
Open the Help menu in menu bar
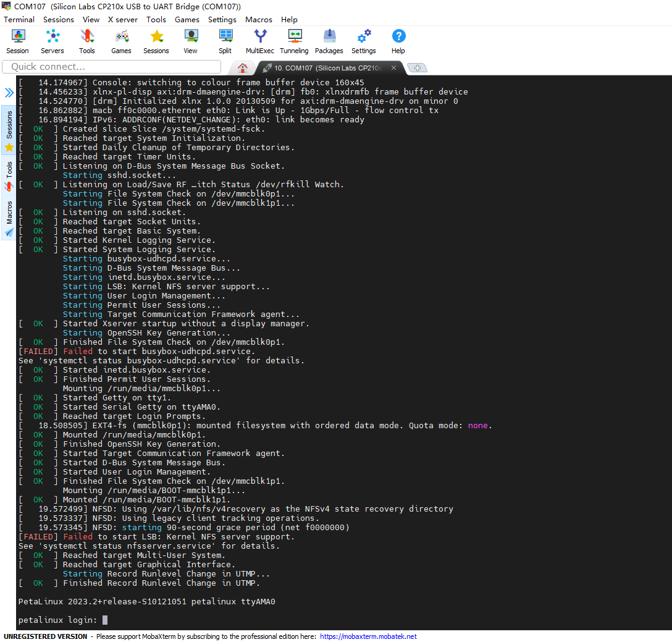coord(289,19)
